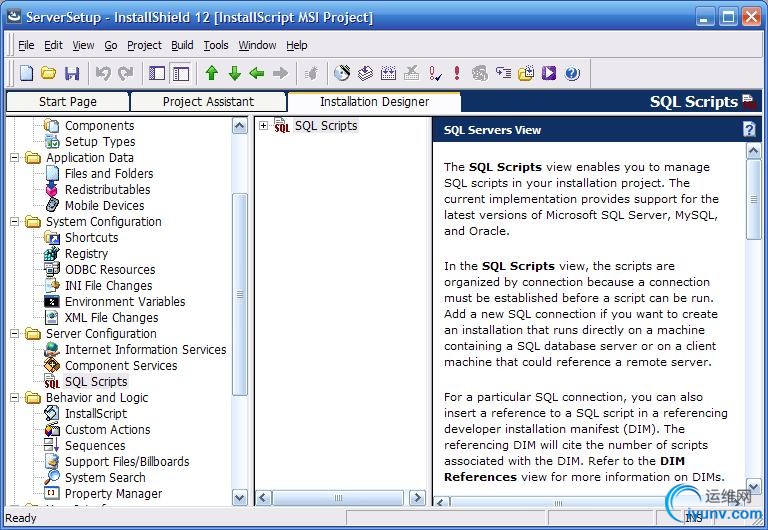Switch to the Project Assistant tab

click(x=208, y=102)
